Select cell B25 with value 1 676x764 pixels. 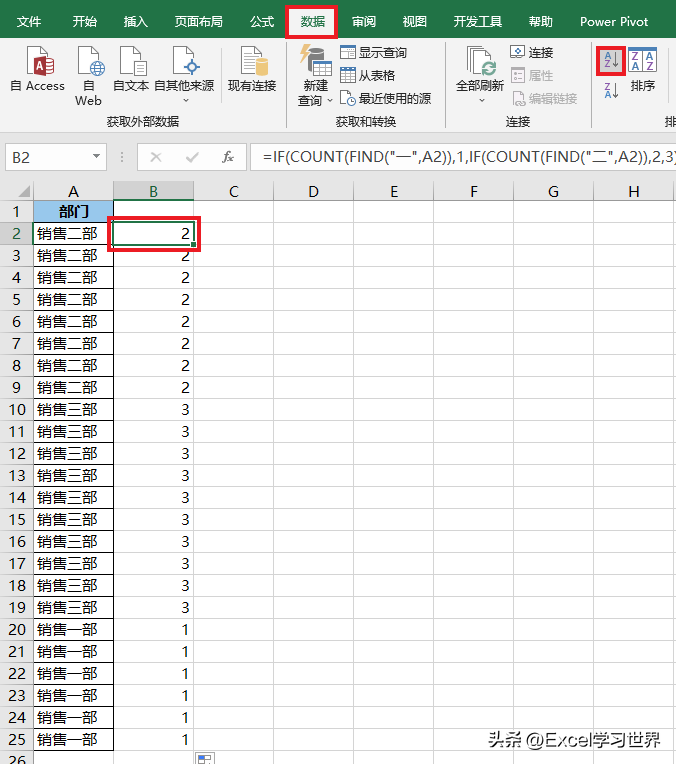coord(154,739)
